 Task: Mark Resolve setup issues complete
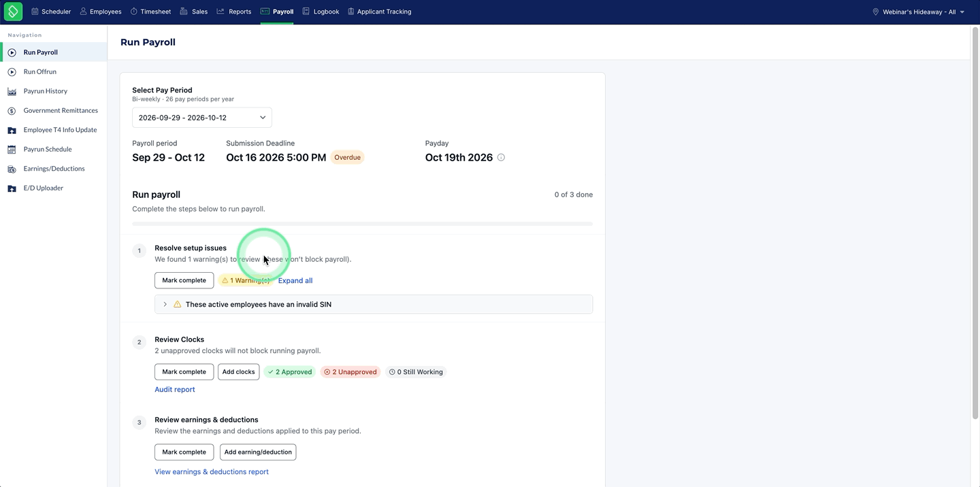coord(184,280)
